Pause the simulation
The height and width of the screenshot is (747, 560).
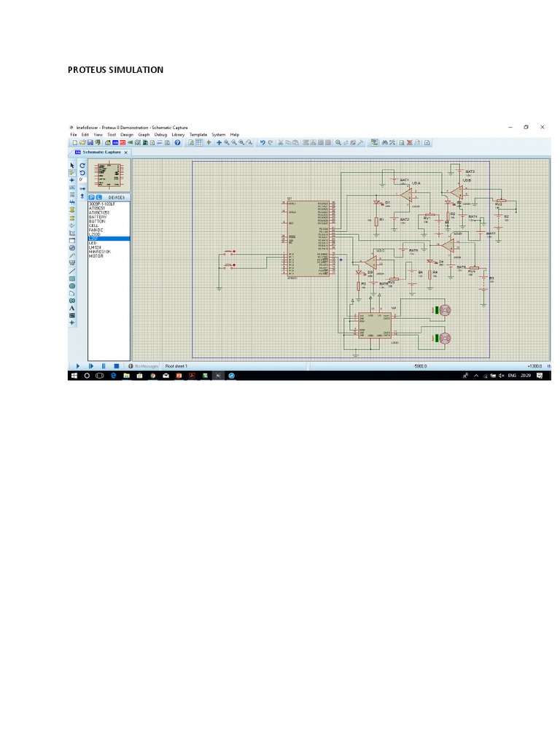[104, 365]
